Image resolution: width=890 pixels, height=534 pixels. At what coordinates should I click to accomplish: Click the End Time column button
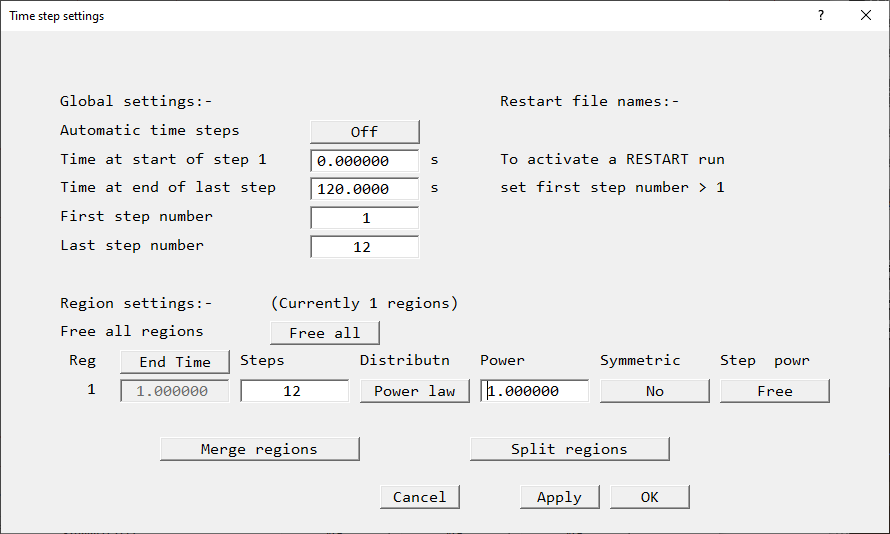[175, 362]
